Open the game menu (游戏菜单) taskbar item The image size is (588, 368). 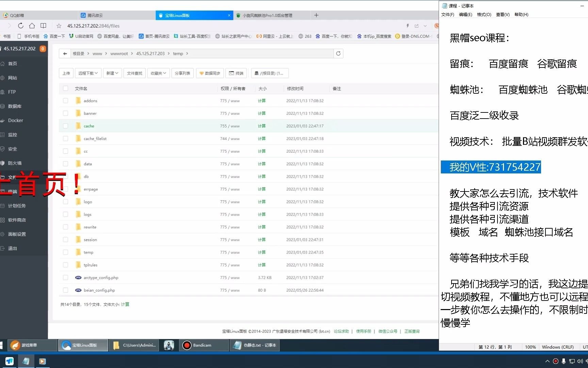[33, 345]
